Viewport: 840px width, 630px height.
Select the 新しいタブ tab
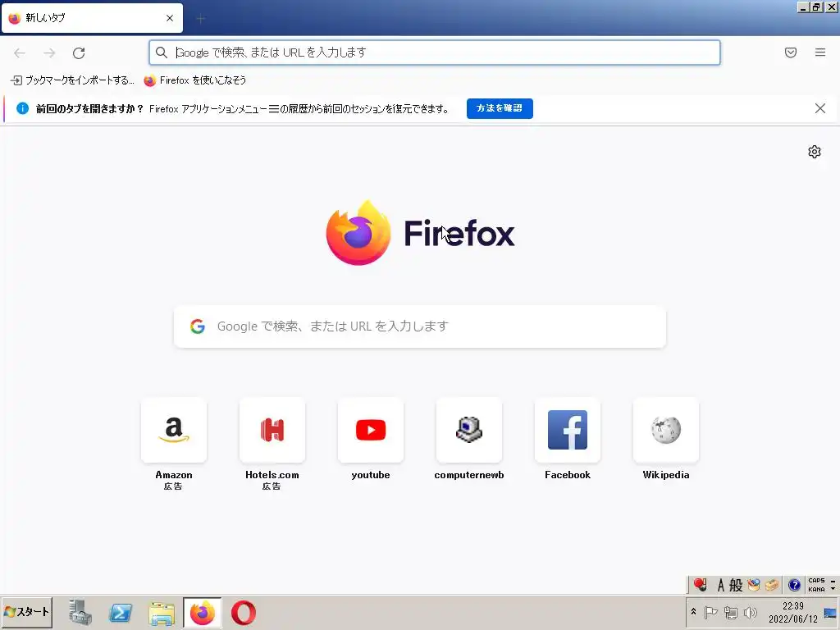pyautogui.click(x=92, y=18)
